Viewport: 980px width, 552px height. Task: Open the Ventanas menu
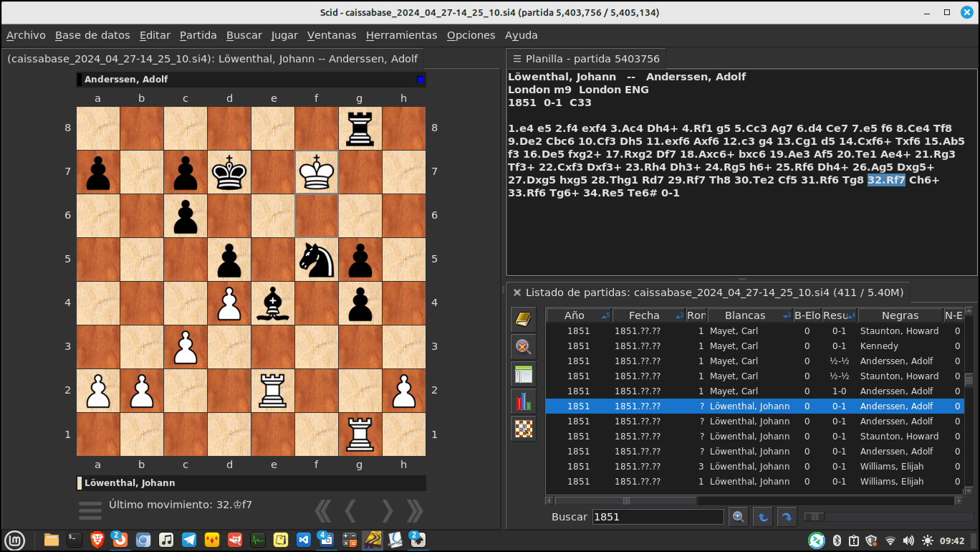pos(332,35)
